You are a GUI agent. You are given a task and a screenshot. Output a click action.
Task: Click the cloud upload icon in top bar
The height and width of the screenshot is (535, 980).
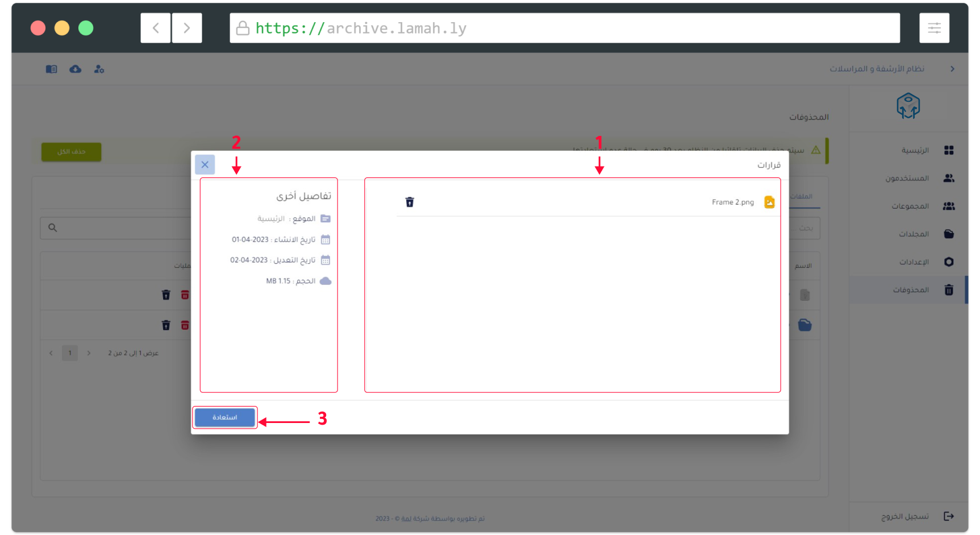(75, 69)
